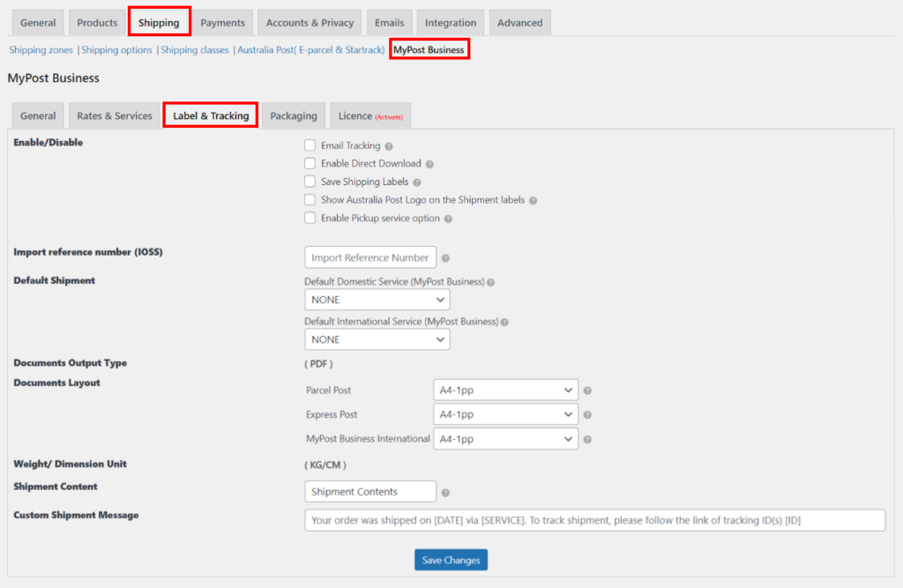Open the Packaging tab
This screenshot has height=588, width=903.
point(294,115)
